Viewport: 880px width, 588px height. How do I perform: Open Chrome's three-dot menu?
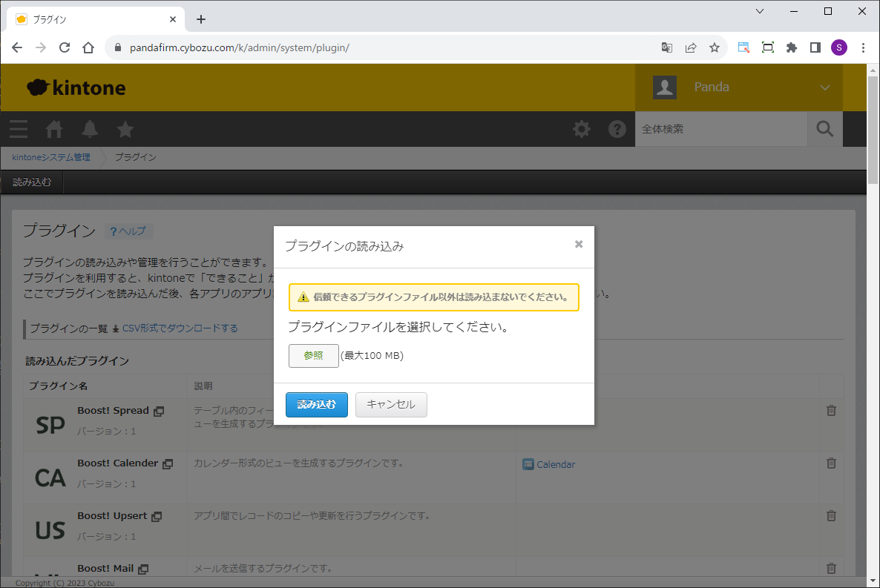coord(863,47)
